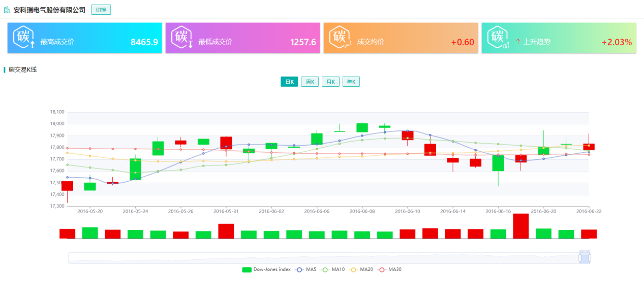This screenshot has width=644, height=306.
Task: Click the 切换 company switch button
Action: (101, 10)
